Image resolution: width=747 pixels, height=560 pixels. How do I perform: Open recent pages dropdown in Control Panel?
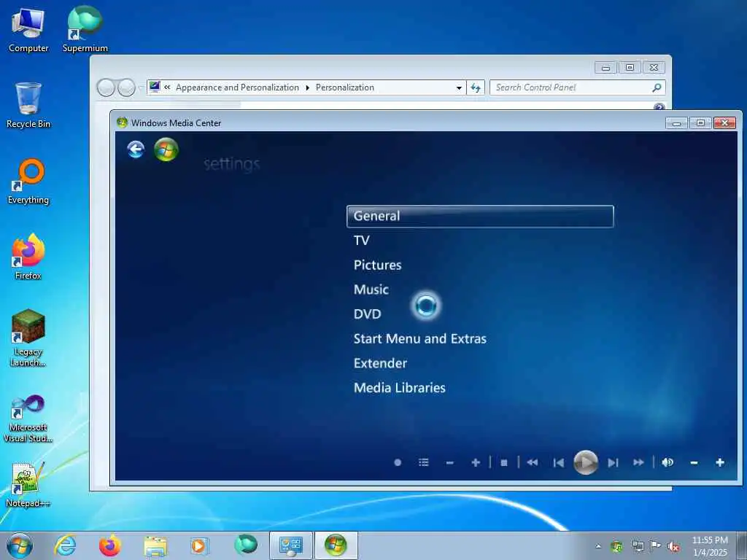point(141,87)
